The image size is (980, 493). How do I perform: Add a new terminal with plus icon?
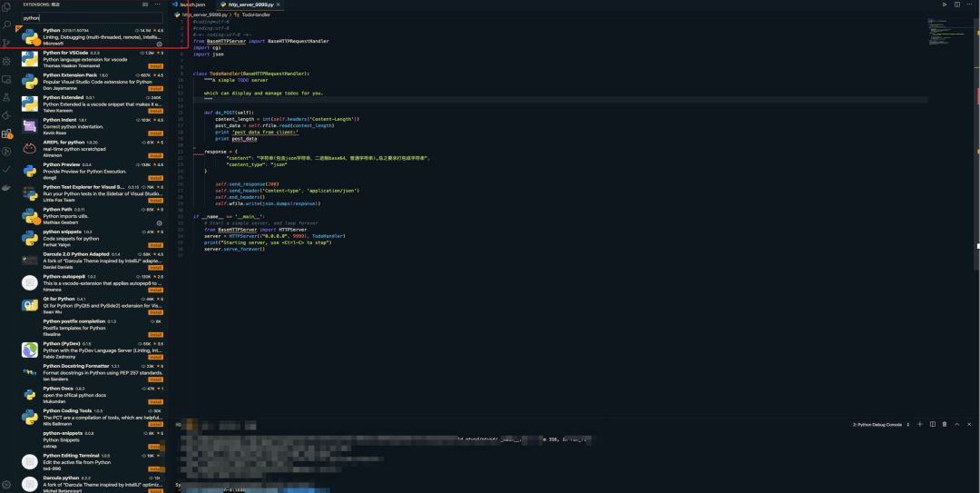click(920, 424)
